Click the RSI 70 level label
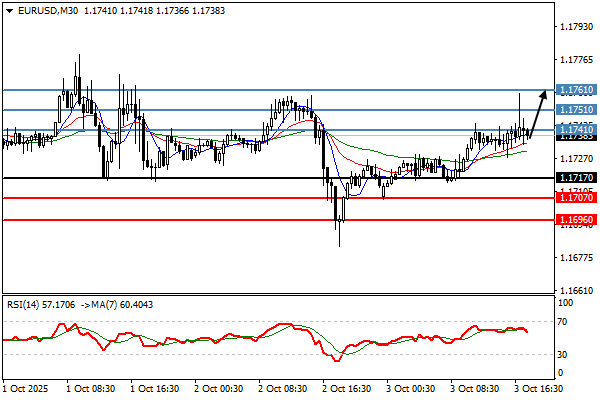The height and width of the screenshot is (400, 600). (x=565, y=322)
